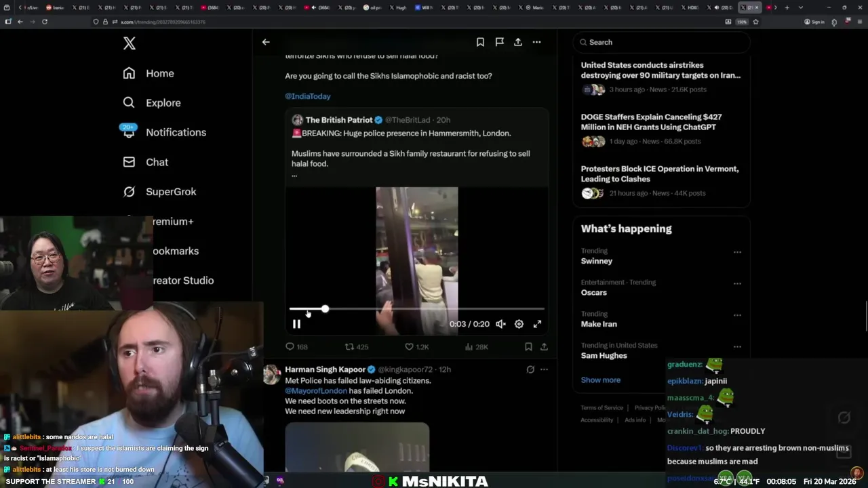Screen dimensions: 868x488
Task: Open the Sam Hughes trending topic
Action: pyautogui.click(x=604, y=356)
